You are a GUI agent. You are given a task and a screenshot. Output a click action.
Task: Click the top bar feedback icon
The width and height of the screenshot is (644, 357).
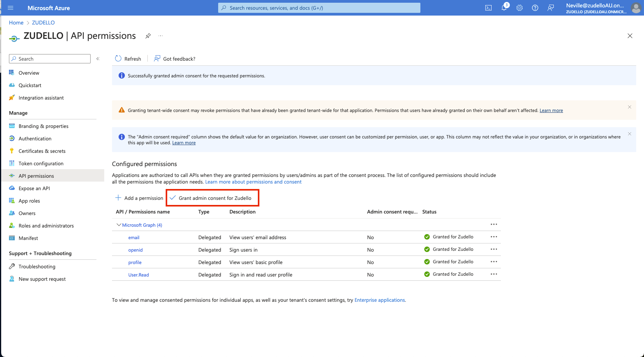pos(551,8)
